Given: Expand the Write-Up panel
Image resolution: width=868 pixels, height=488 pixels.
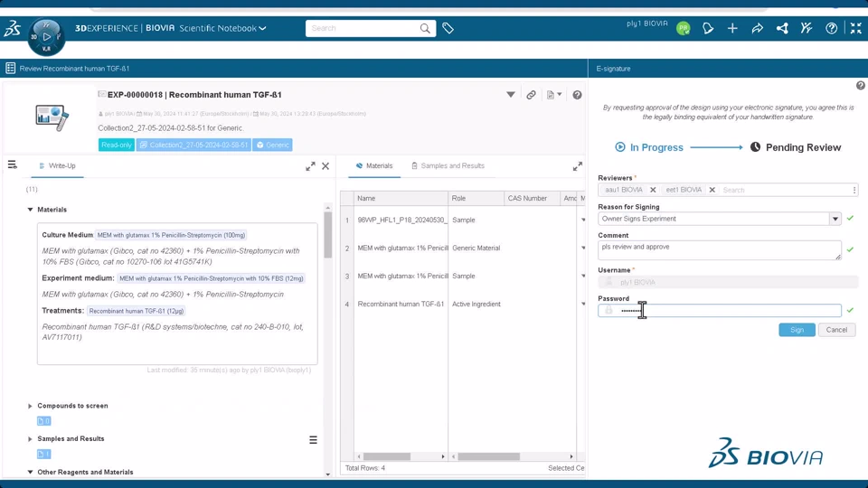Looking at the screenshot, I should (x=310, y=166).
